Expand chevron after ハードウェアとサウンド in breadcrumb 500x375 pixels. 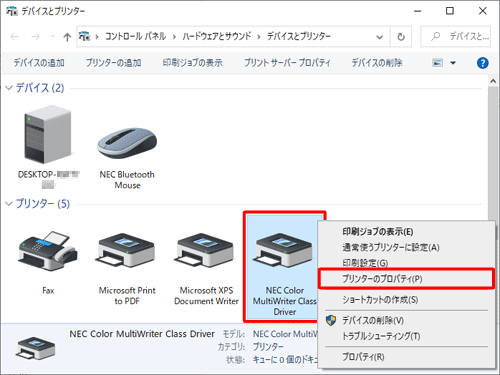coord(259,37)
